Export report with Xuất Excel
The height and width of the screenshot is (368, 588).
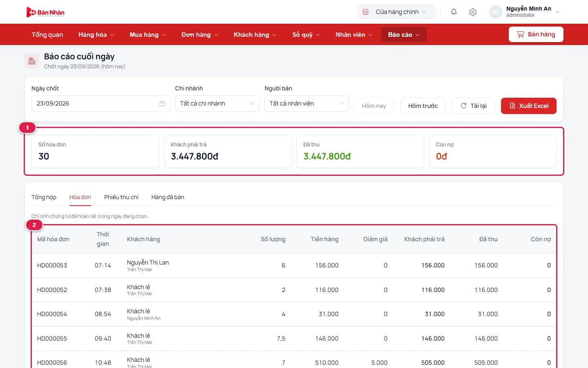pos(529,106)
